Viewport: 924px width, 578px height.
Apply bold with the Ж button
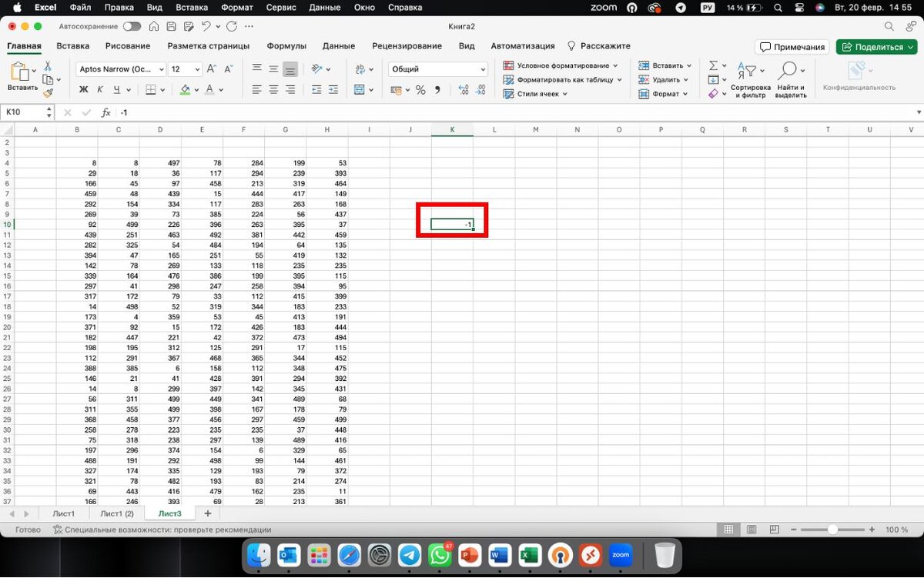[x=84, y=89]
